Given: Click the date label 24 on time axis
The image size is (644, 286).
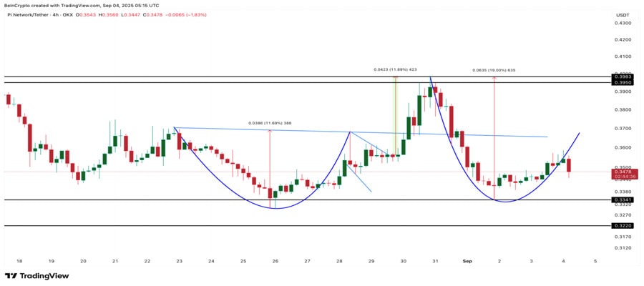Looking at the screenshot, I should point(212,261).
